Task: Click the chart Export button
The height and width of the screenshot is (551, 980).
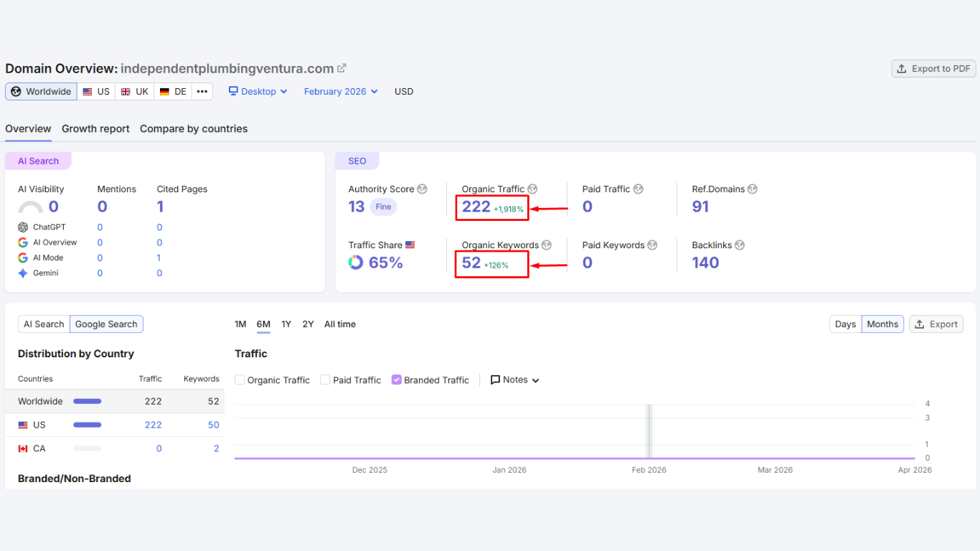Action: point(936,324)
